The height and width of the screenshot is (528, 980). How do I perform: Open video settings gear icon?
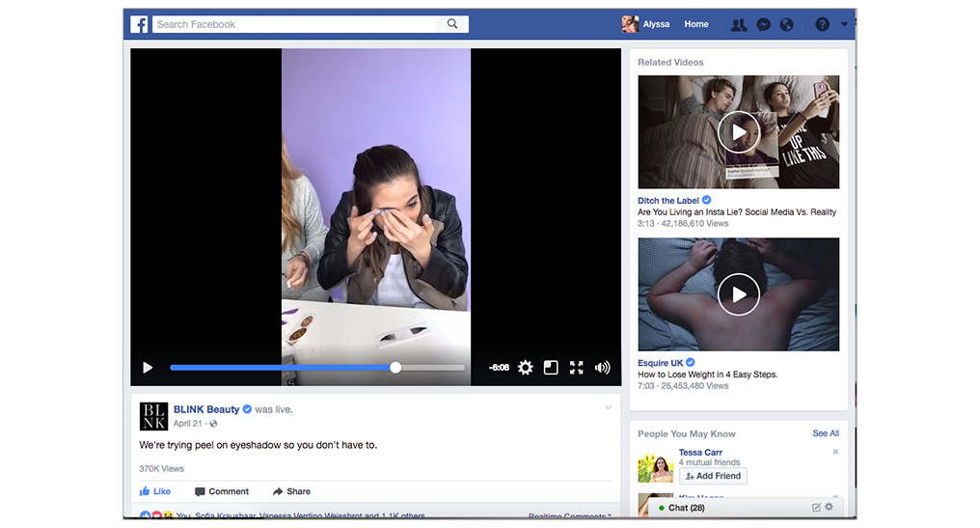[526, 367]
